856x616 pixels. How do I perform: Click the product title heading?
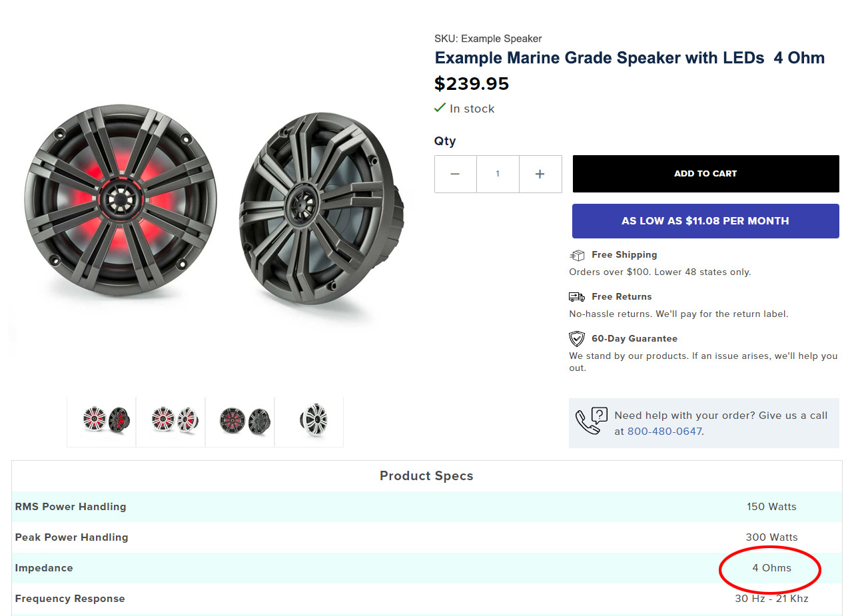(630, 58)
